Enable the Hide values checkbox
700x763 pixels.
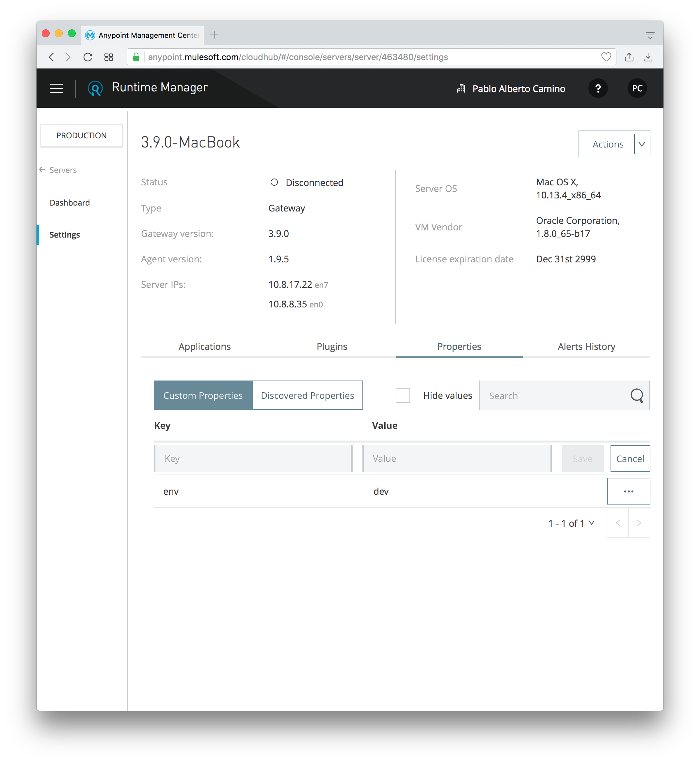click(x=403, y=395)
